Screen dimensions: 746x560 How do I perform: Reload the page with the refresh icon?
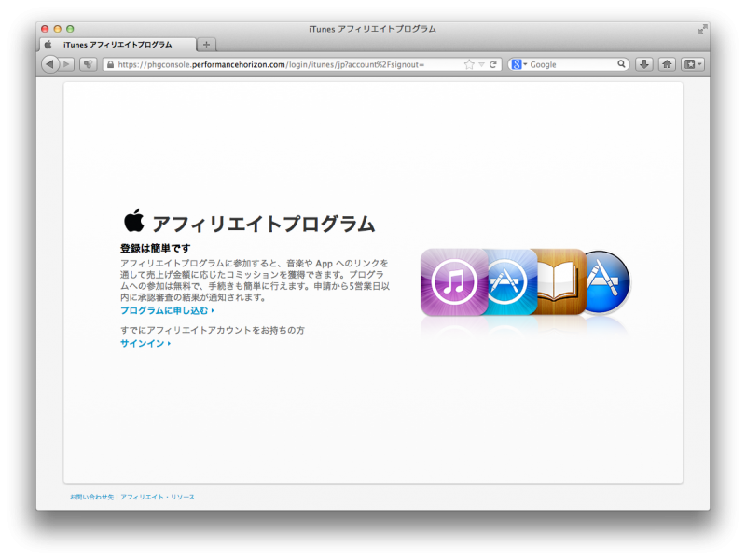point(493,64)
